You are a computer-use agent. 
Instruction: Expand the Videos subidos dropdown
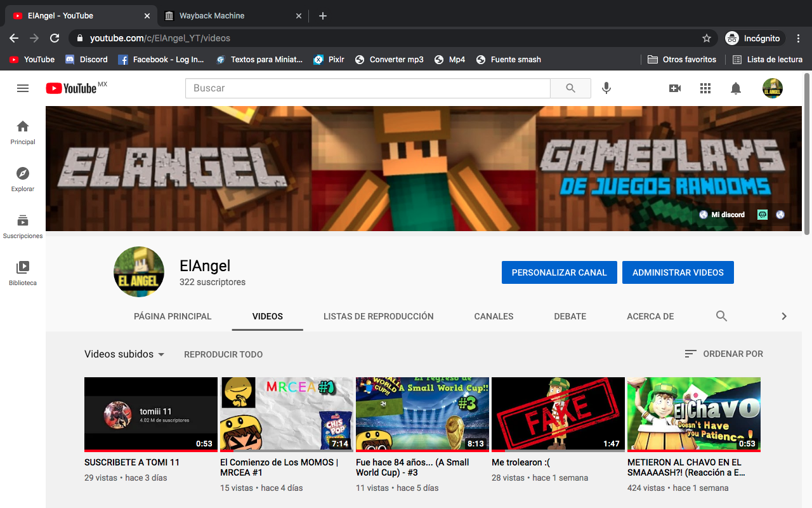[125, 354]
